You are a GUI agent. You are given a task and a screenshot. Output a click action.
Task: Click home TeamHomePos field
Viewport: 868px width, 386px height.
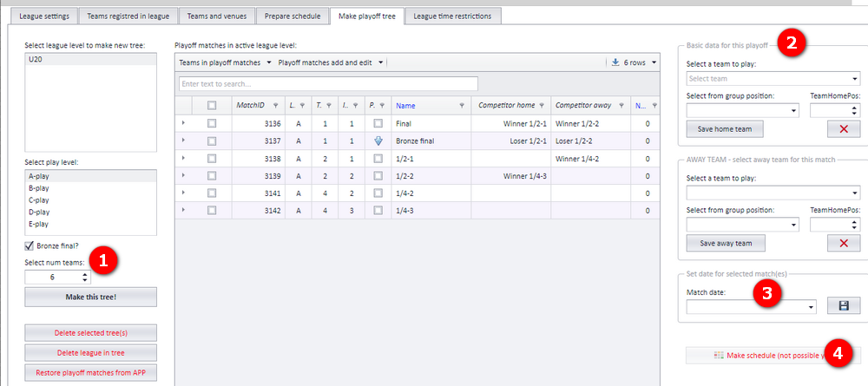click(x=835, y=111)
